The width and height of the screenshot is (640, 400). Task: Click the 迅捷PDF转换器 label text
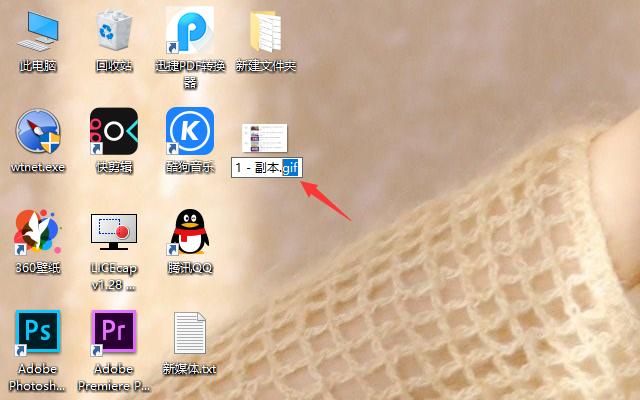point(190,74)
